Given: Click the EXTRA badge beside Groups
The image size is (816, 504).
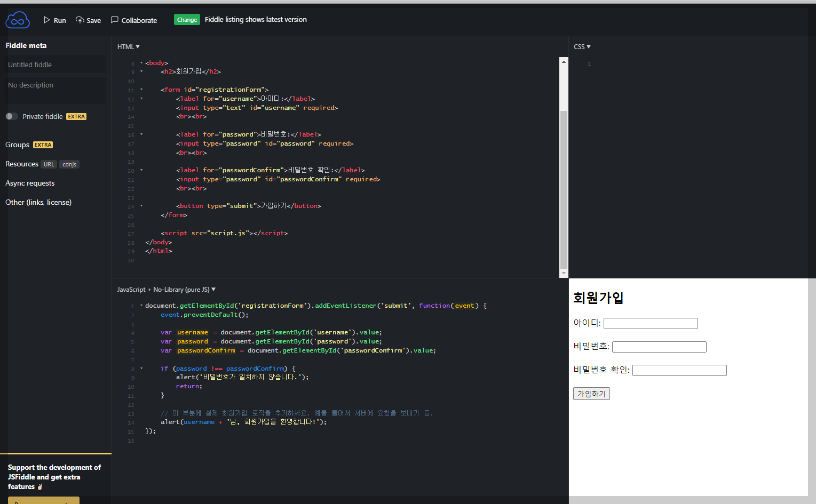Looking at the screenshot, I should [43, 145].
